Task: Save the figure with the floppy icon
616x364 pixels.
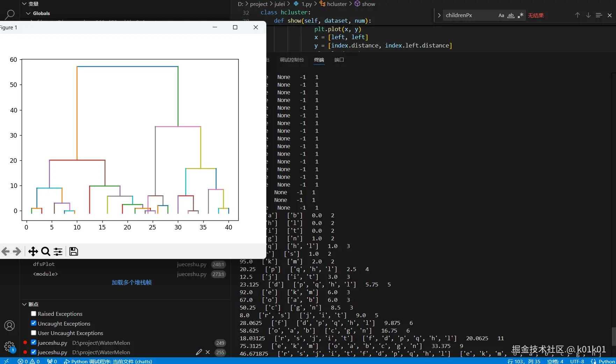Action: (74, 252)
